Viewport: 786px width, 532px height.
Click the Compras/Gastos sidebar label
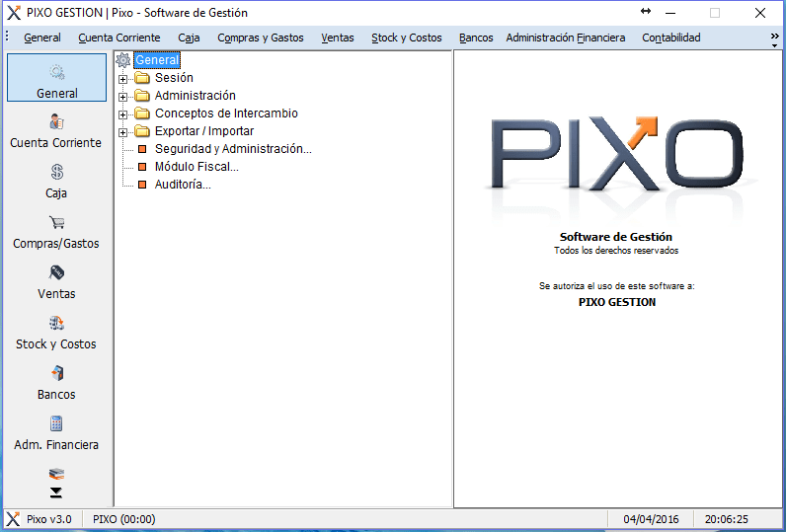(56, 244)
